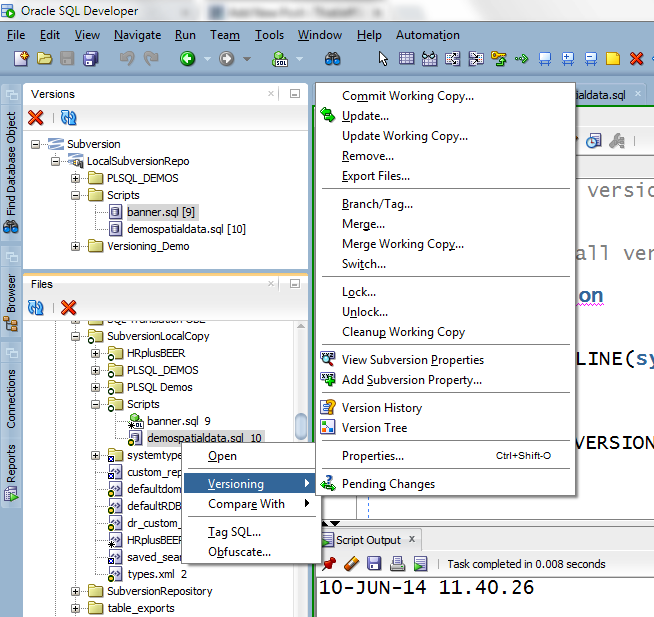Click the Save All toolbar icon

tap(91, 59)
